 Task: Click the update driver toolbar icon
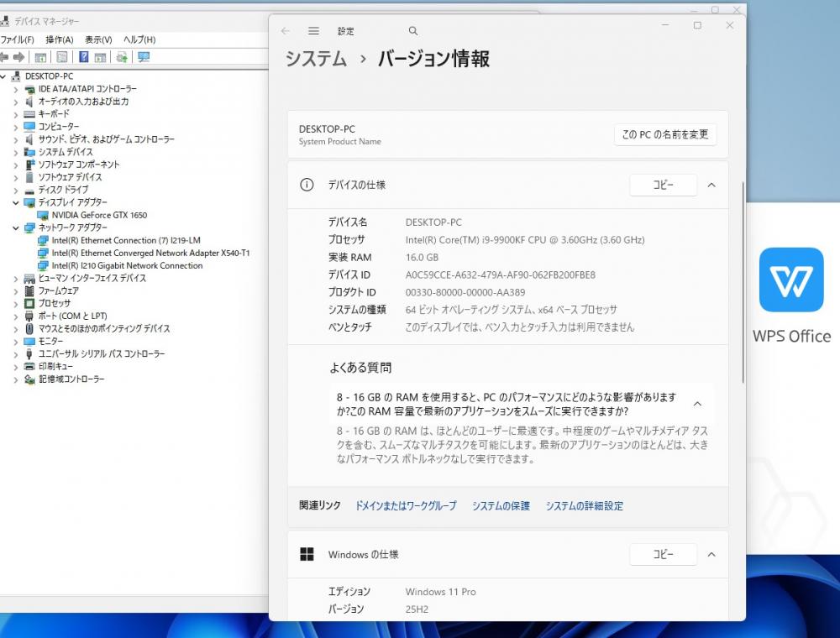coord(122,57)
